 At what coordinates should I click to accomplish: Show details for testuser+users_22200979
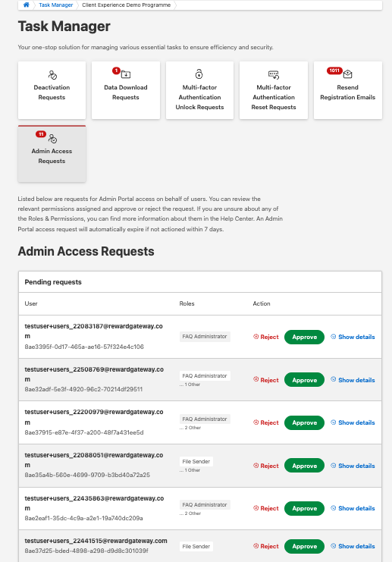tap(353, 422)
